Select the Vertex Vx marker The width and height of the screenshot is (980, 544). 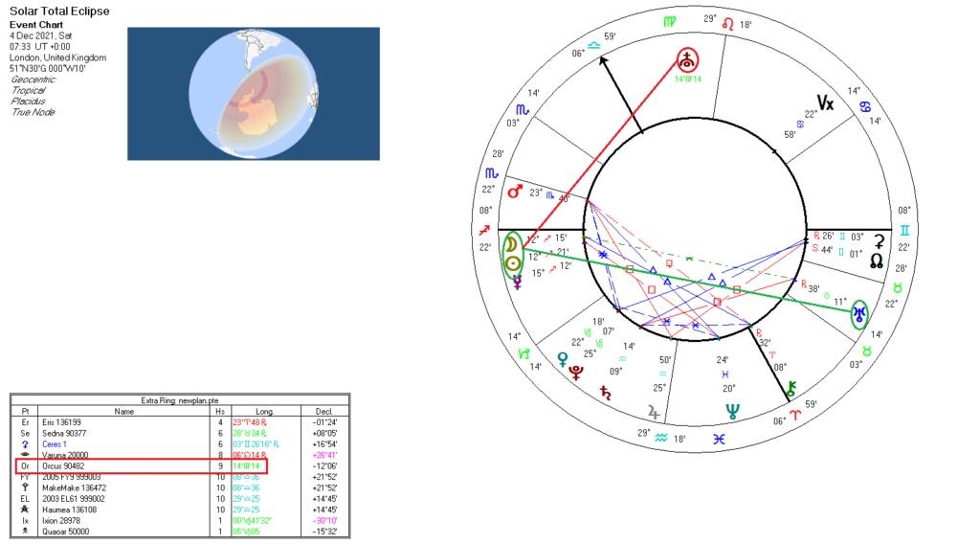point(825,102)
